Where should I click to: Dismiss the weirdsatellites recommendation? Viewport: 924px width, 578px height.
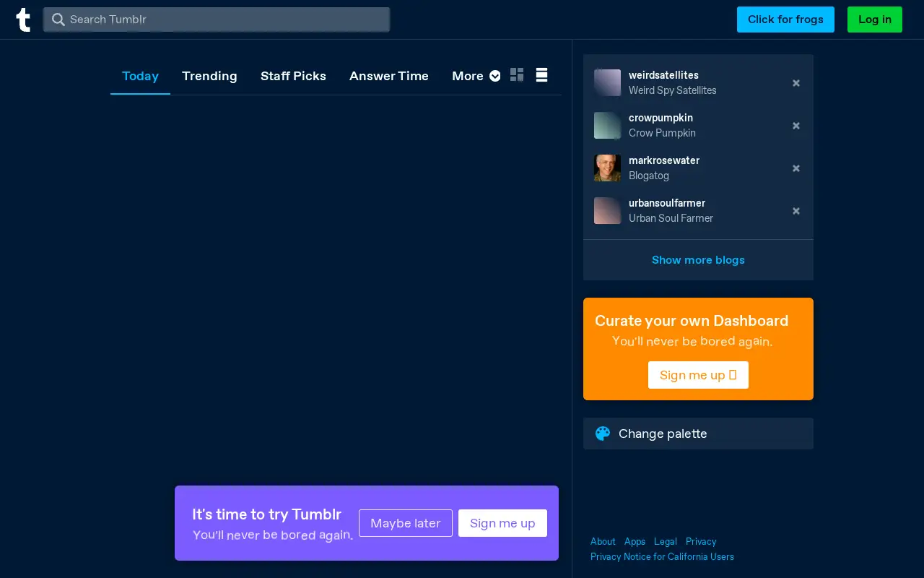click(796, 83)
